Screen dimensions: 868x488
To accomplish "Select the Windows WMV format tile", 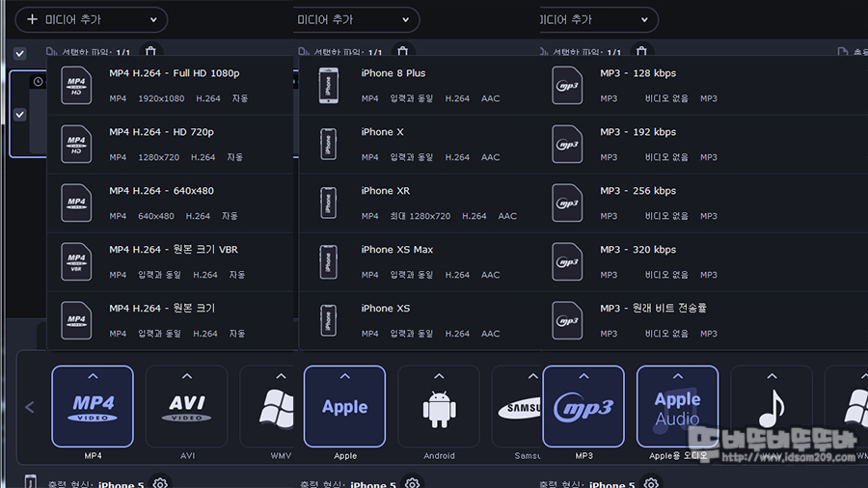I will point(267,406).
